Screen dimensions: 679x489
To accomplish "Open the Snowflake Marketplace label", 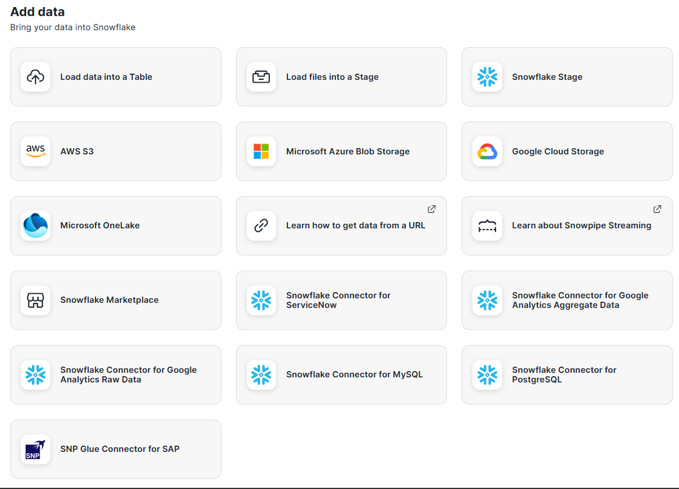I will click(x=109, y=300).
